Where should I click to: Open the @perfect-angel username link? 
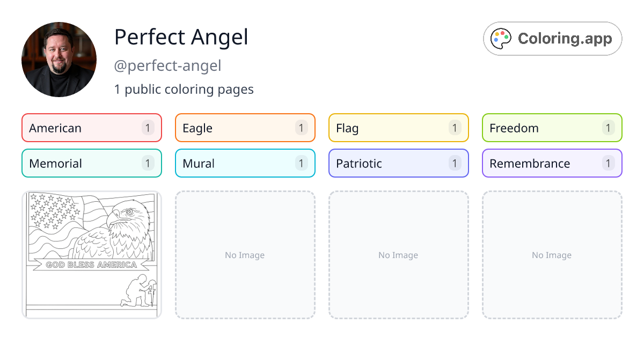167,65
